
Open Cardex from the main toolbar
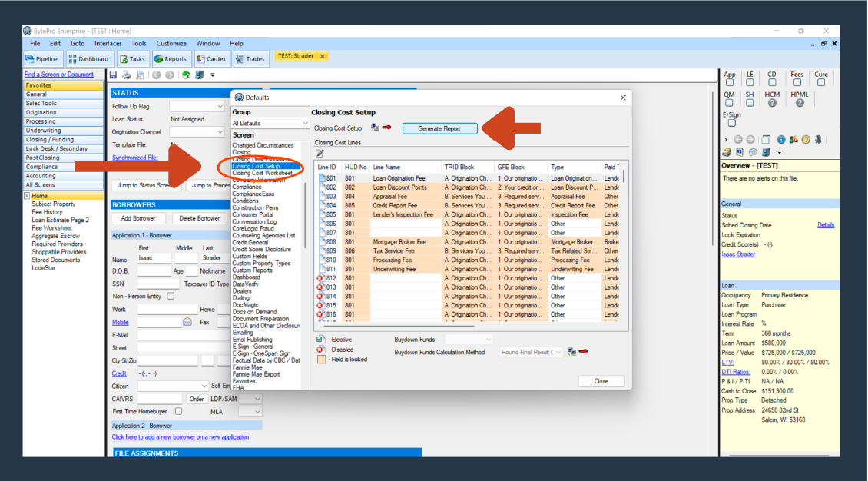click(211, 58)
